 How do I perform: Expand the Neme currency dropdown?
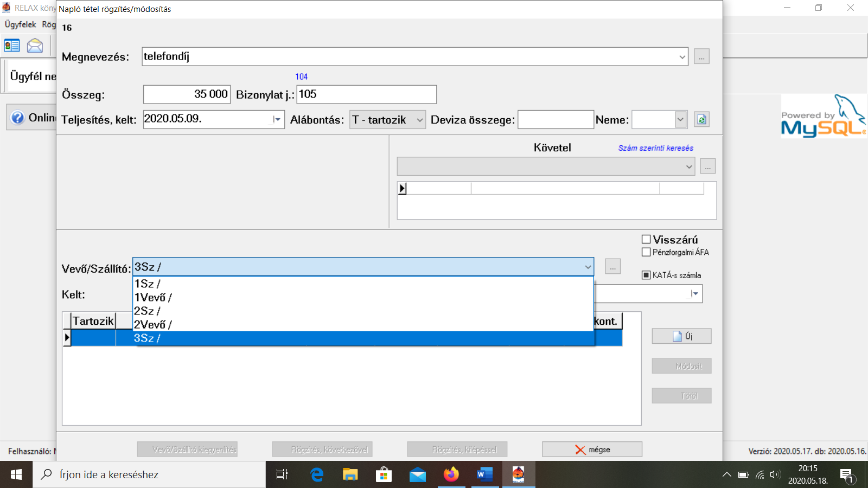(680, 119)
